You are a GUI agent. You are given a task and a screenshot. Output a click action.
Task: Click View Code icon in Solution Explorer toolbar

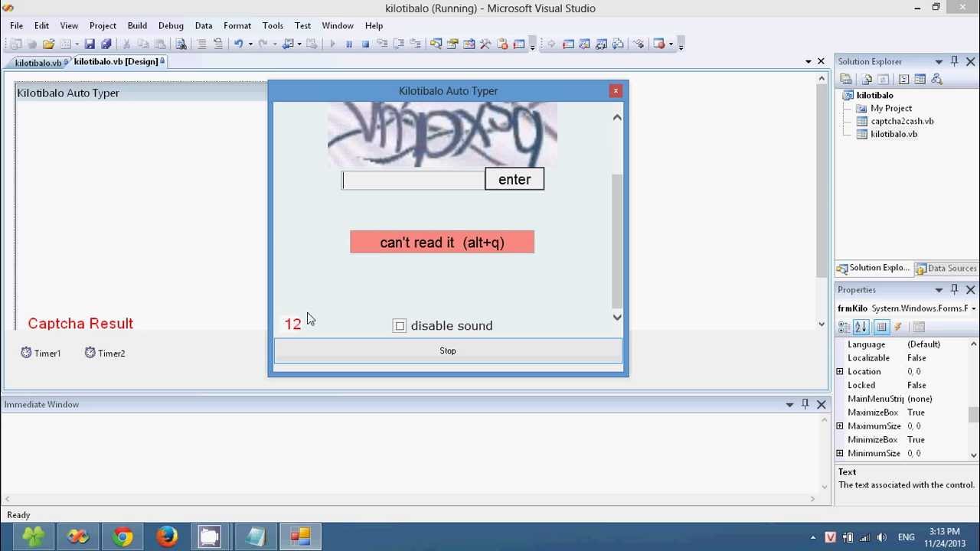[903, 79]
